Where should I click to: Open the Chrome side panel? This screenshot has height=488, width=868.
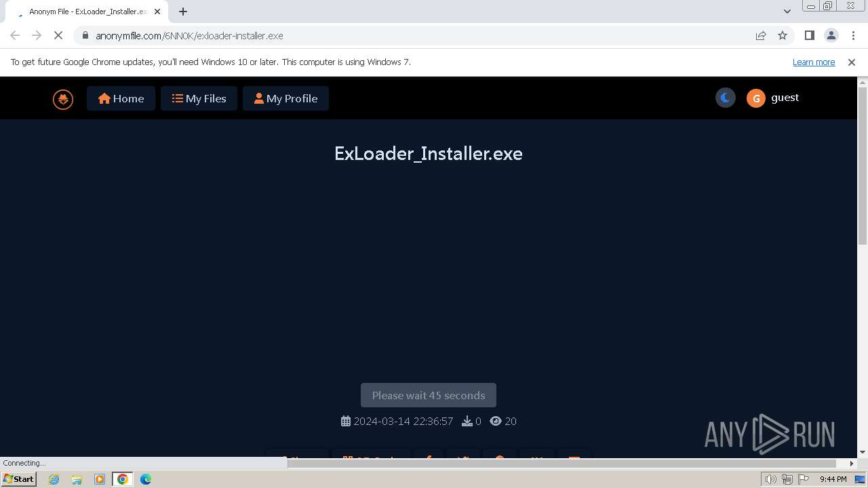(x=810, y=35)
